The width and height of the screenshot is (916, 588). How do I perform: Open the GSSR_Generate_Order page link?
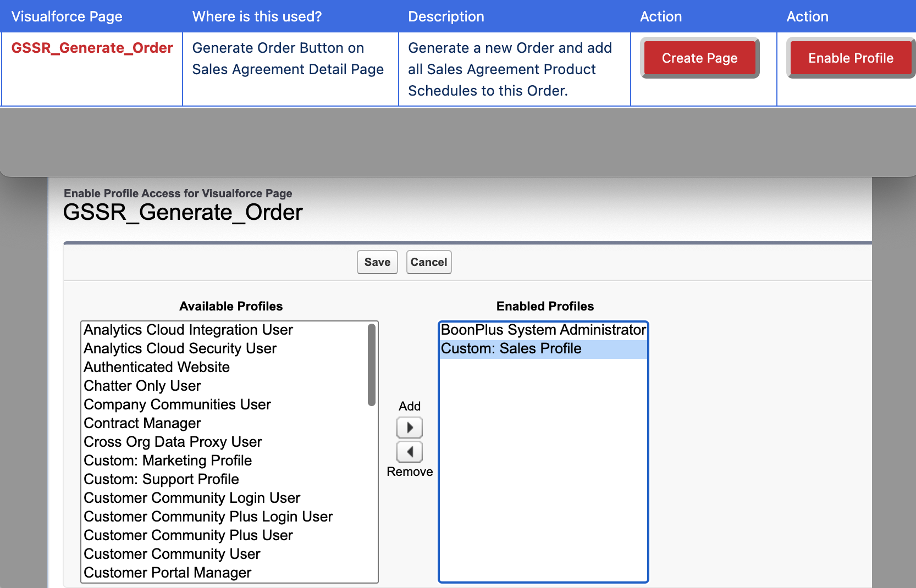coord(92,48)
